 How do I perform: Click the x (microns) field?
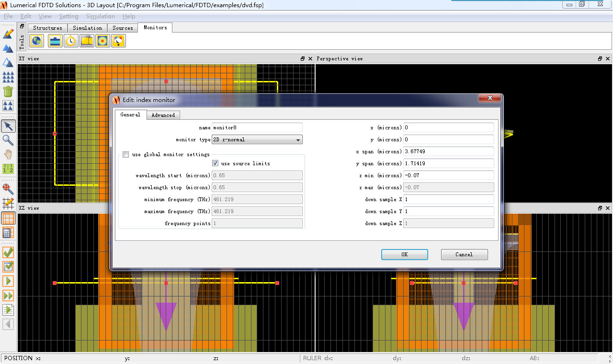pos(448,127)
